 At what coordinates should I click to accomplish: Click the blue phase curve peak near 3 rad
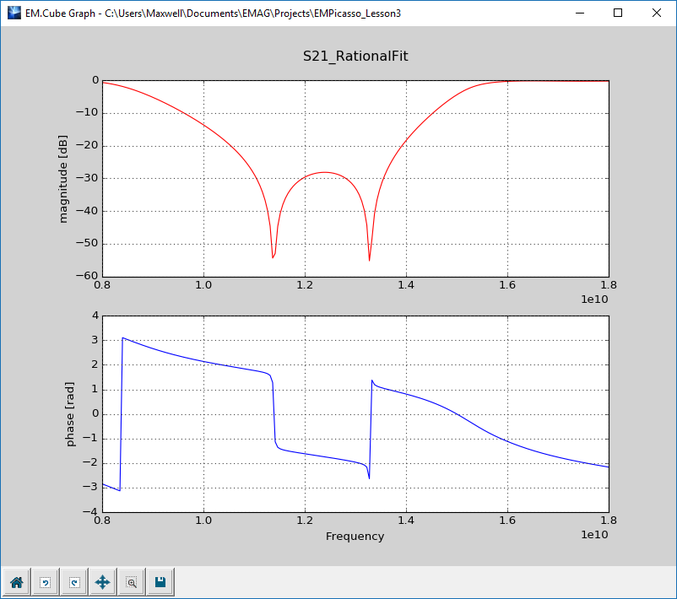tap(123, 338)
